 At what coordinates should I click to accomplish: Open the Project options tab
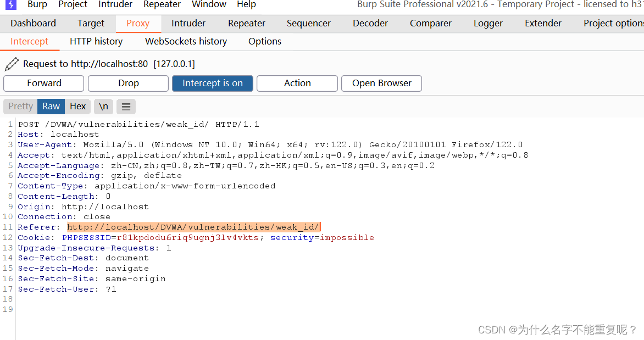coord(614,24)
